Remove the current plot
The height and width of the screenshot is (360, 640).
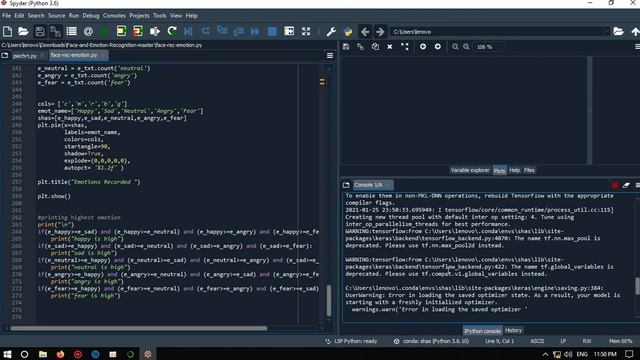(x=390, y=47)
